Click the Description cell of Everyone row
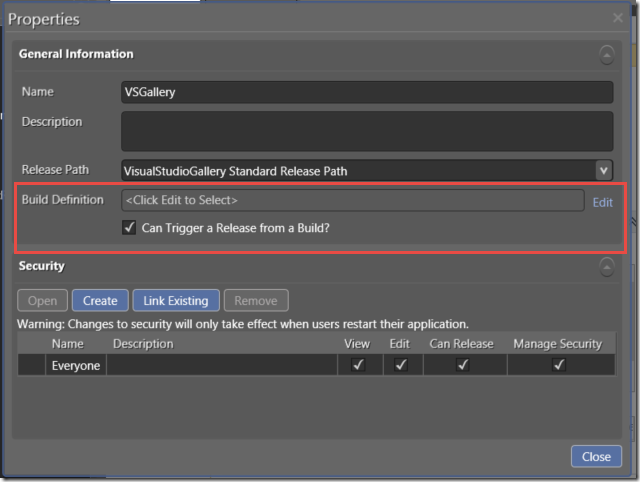The width and height of the screenshot is (640, 482). coord(222,365)
